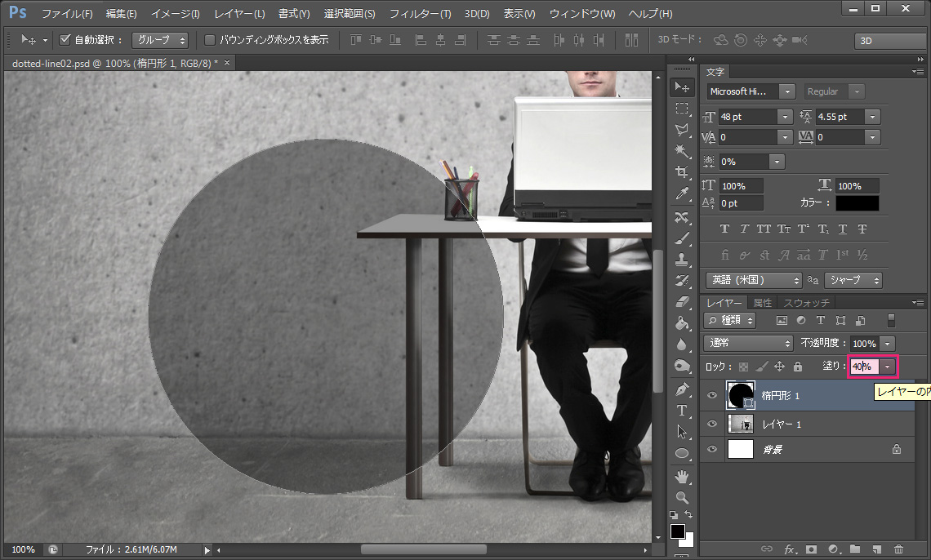
Task: Click the black text カラー swatch
Action: pyautogui.click(x=857, y=203)
